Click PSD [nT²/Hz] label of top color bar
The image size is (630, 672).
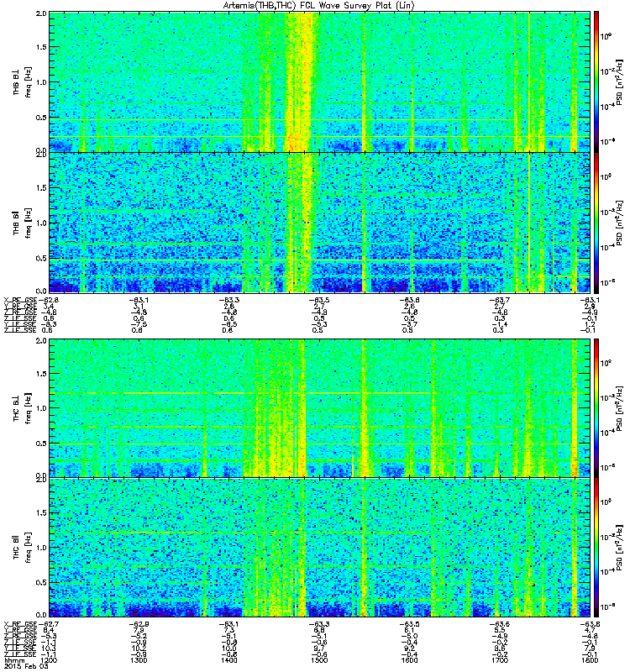tap(620, 82)
